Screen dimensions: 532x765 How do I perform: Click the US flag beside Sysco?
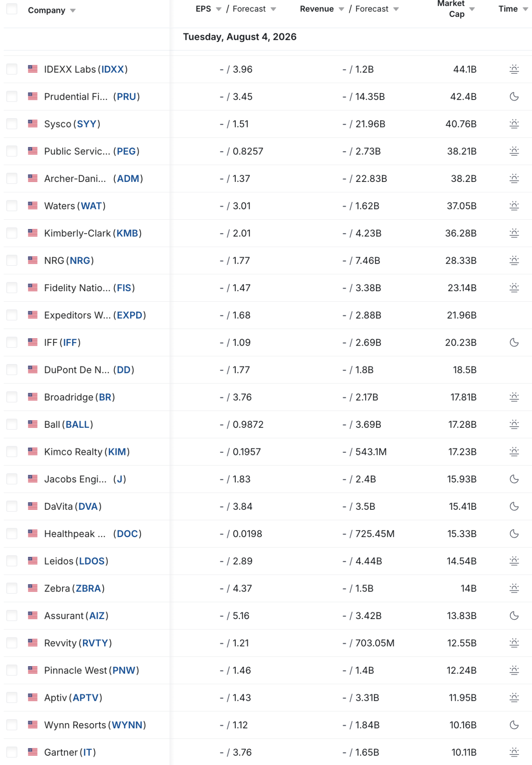coord(33,124)
